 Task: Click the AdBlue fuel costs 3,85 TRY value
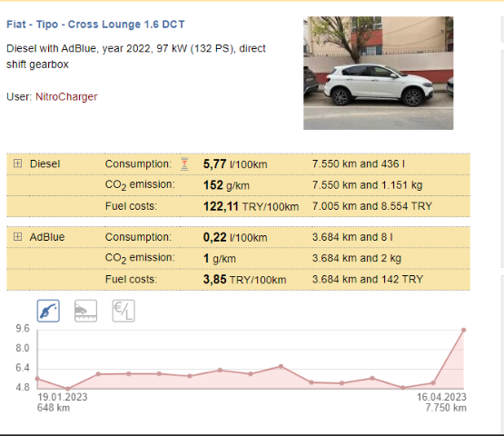[244, 280]
